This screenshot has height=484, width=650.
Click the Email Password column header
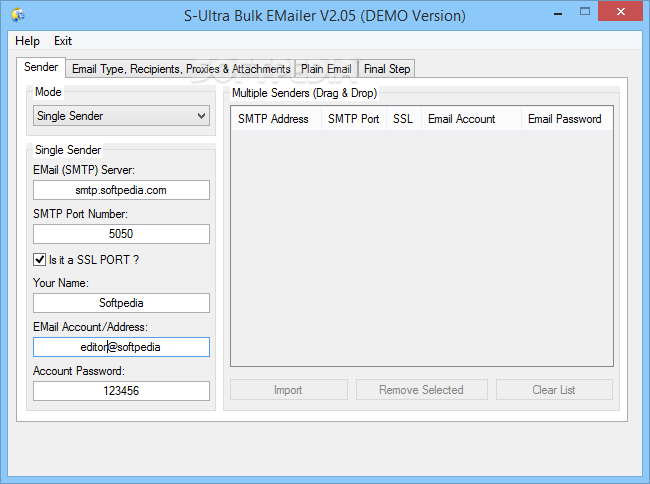point(566,119)
